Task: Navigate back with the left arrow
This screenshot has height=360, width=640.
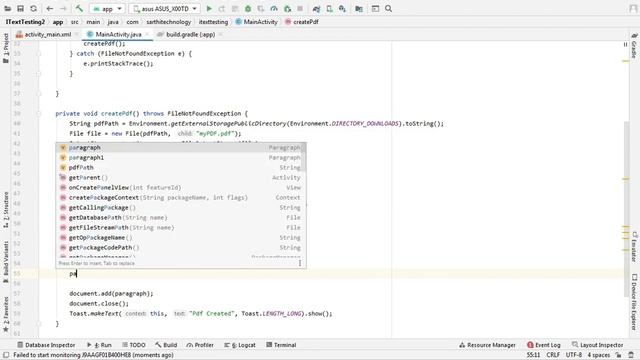Action: tap(50, 9)
